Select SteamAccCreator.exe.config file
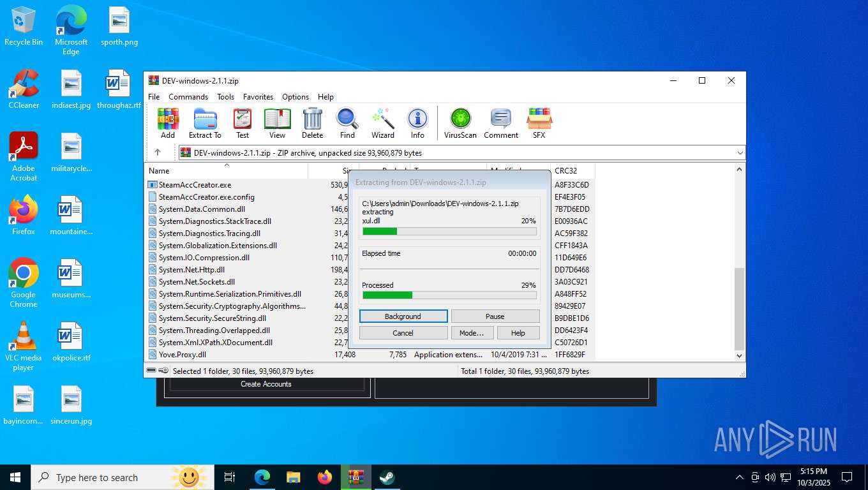 point(207,197)
